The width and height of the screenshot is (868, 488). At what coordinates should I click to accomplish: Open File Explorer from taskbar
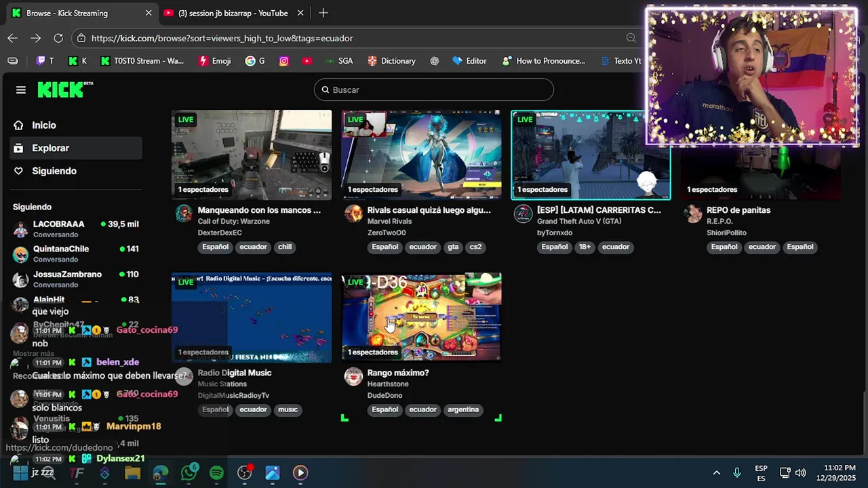132,472
